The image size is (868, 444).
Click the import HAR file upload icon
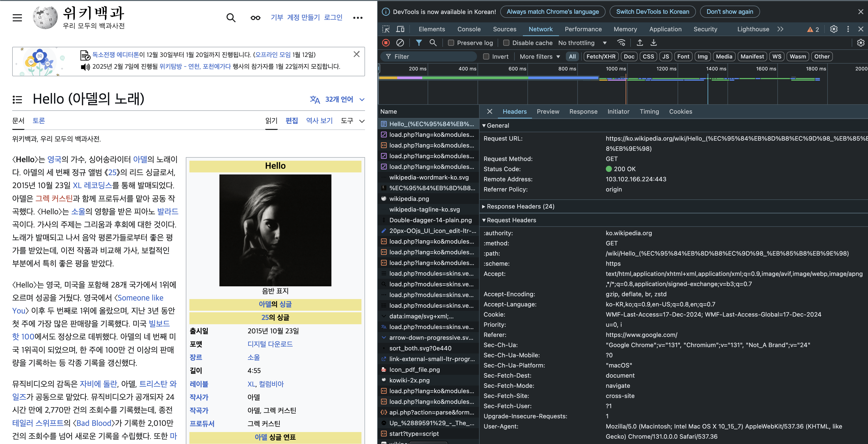tap(639, 43)
